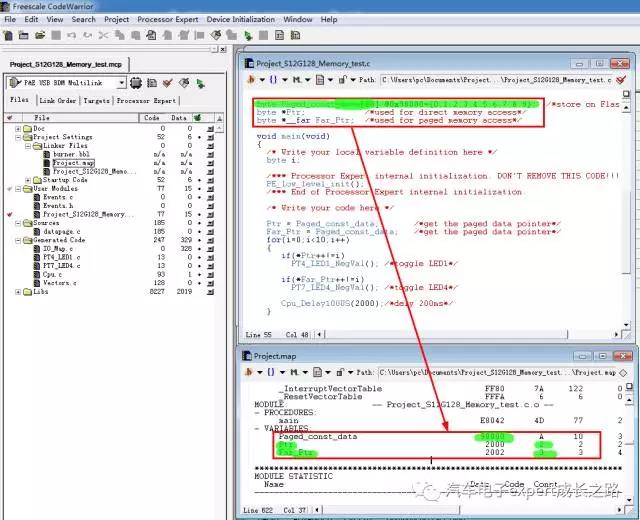Toggle touch checkmark beside User Modules folder

click(10, 189)
